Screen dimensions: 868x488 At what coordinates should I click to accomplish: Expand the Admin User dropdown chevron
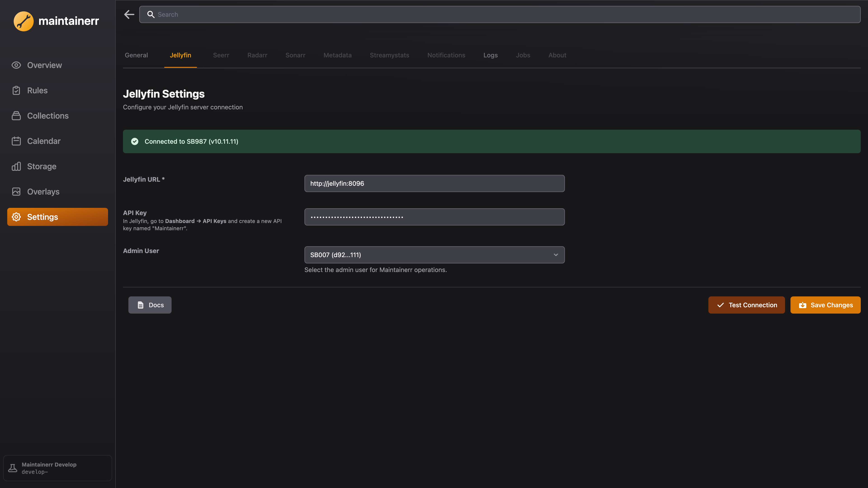point(556,255)
